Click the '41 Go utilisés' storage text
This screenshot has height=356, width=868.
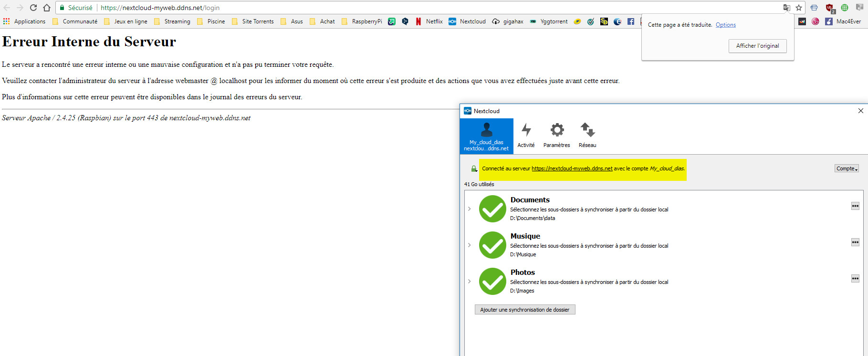(x=479, y=184)
